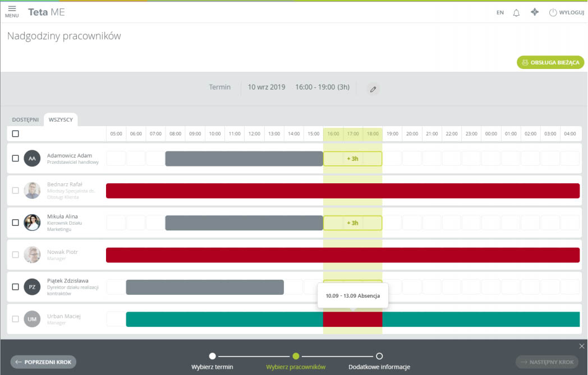Click the OBSŁUGA BIEŻĄCA button
This screenshot has width=588, height=375.
point(550,62)
